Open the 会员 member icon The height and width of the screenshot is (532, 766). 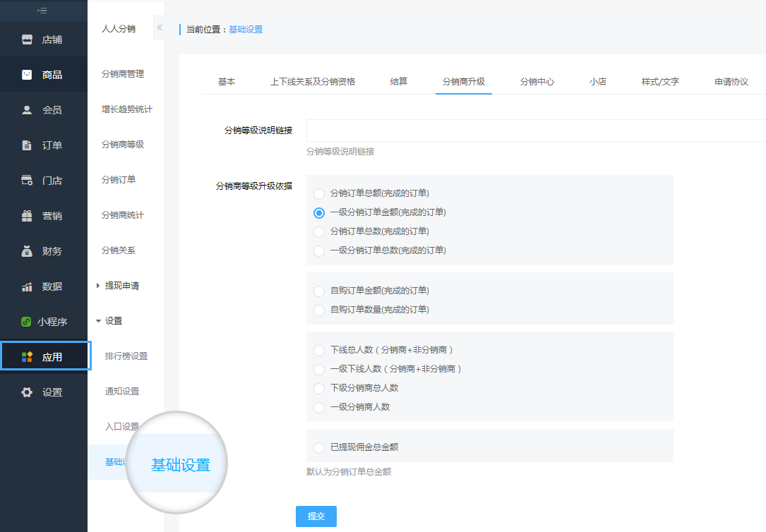[x=27, y=110]
